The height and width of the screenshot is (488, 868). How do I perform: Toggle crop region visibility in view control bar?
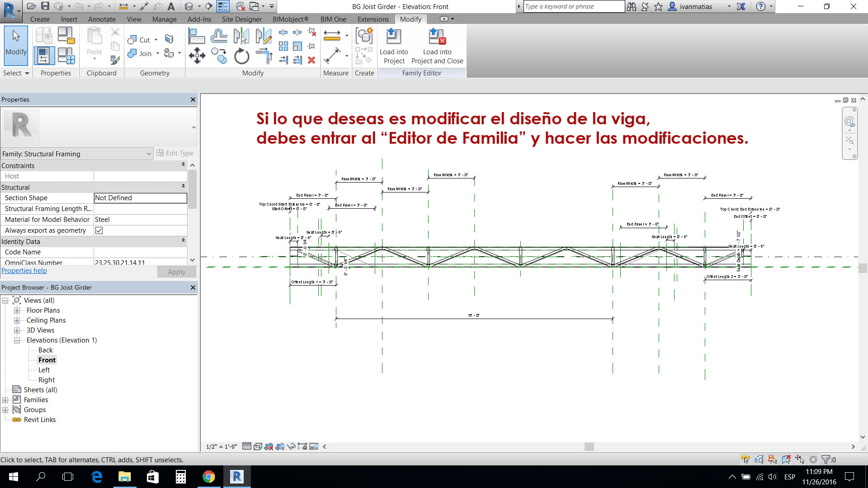(281, 446)
